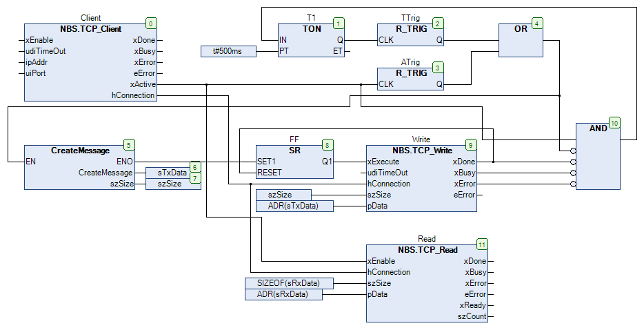The height and width of the screenshot is (328, 644).
Task: Click order badge 8 on SR flip-flop
Action: (328, 144)
